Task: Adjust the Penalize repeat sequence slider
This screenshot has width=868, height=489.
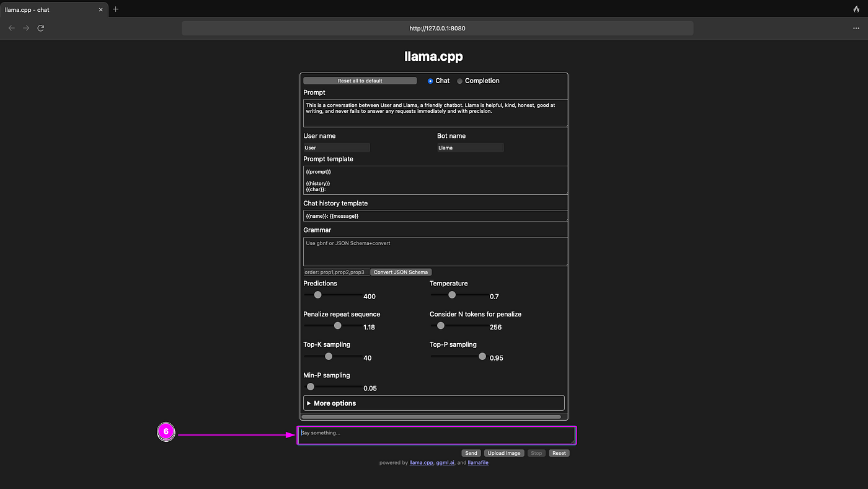Action: [333, 326]
